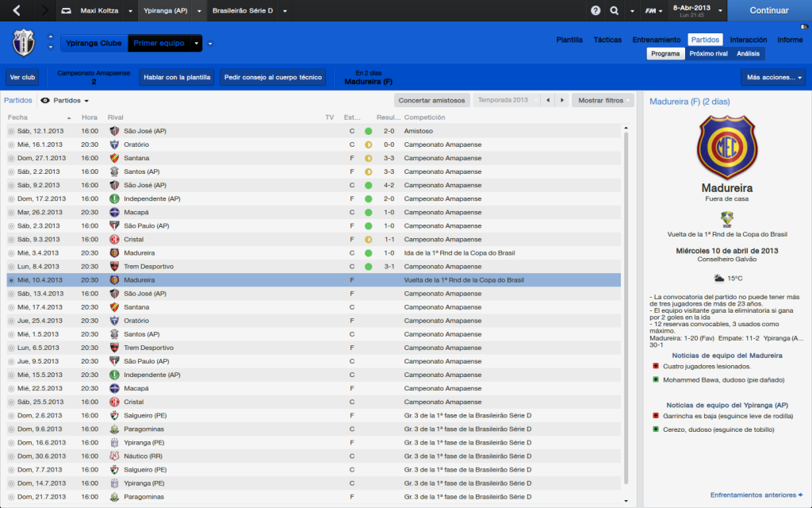Click Hablar con la plantilla

click(177, 77)
